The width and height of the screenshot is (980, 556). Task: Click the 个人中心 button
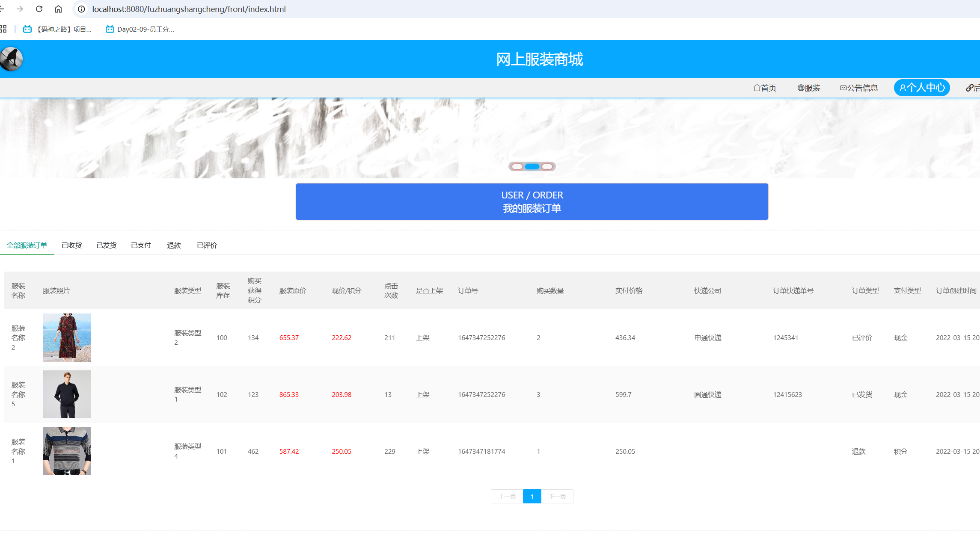(x=922, y=88)
